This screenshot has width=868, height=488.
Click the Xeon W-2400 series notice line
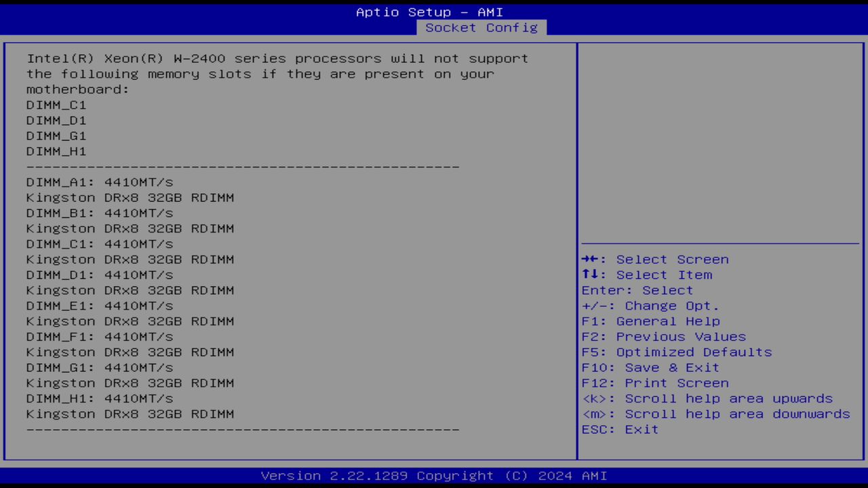277,59
